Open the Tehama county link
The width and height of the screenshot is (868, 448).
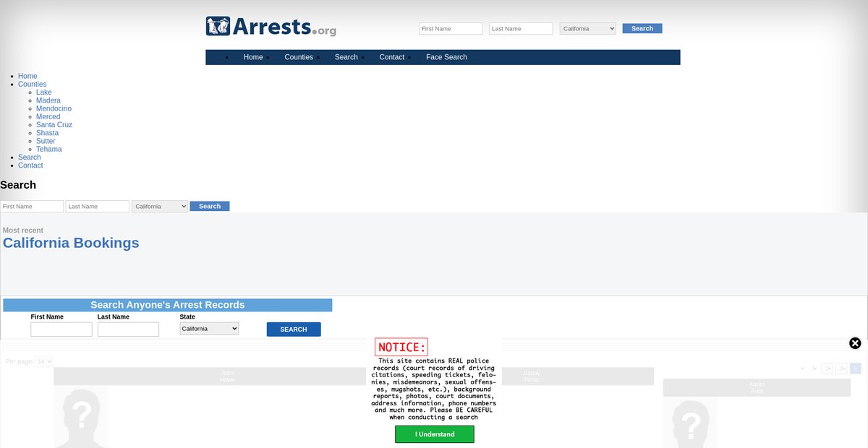49,149
